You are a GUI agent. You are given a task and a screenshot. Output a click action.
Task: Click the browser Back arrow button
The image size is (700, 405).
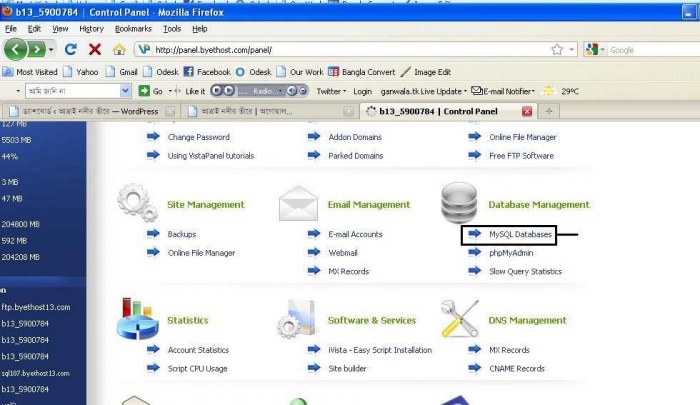(x=16, y=49)
